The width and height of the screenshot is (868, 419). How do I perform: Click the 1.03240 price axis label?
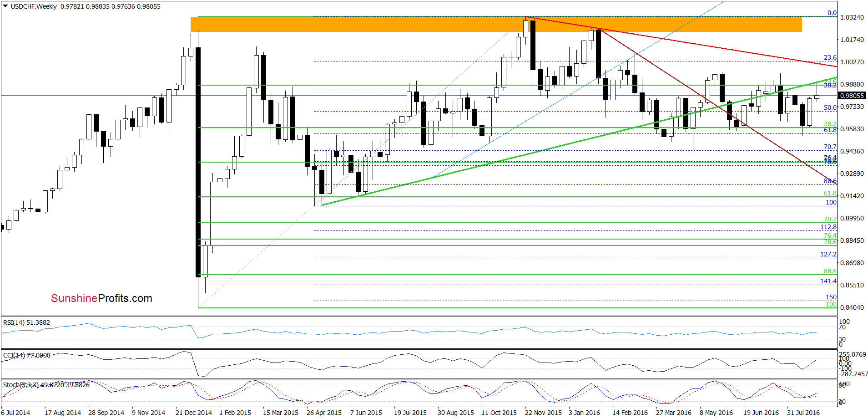(x=852, y=17)
